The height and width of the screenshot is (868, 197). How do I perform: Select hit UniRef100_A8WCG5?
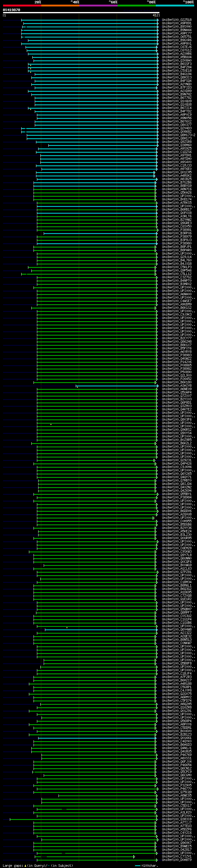click(177, 795)
